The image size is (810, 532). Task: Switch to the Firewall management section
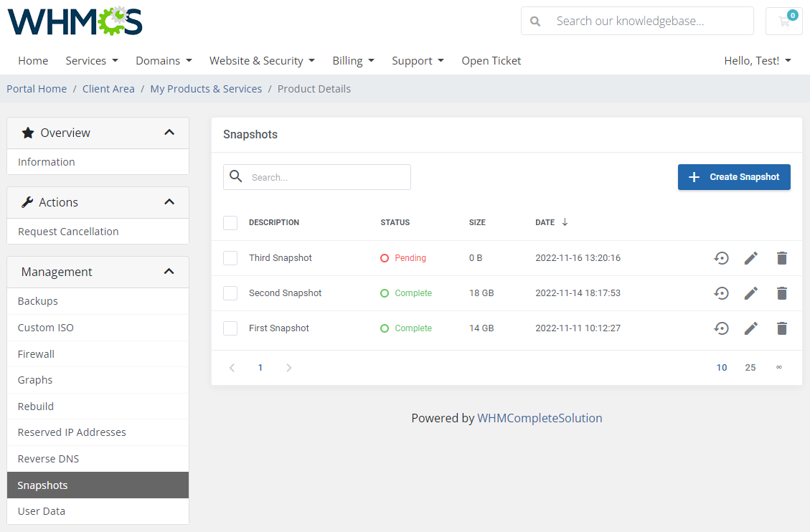[36, 353]
